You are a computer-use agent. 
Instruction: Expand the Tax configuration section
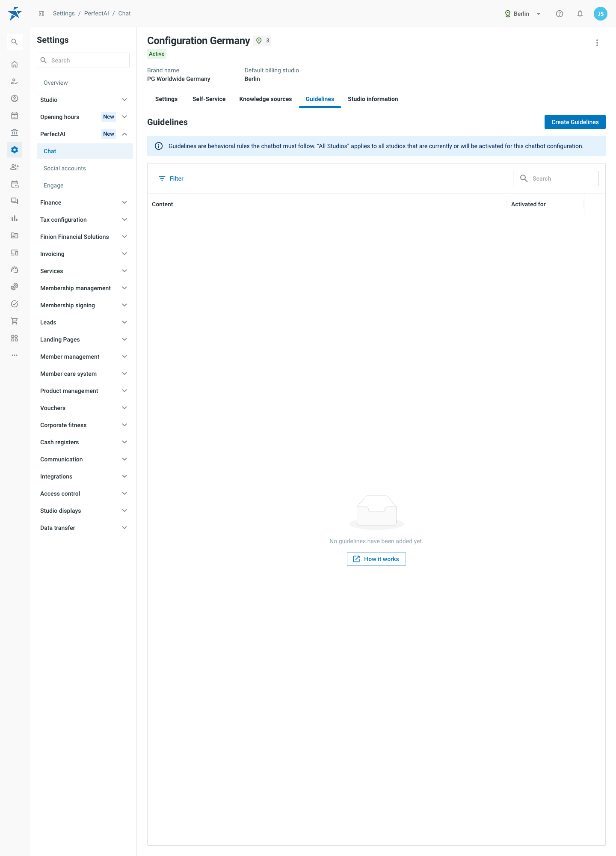(85, 220)
